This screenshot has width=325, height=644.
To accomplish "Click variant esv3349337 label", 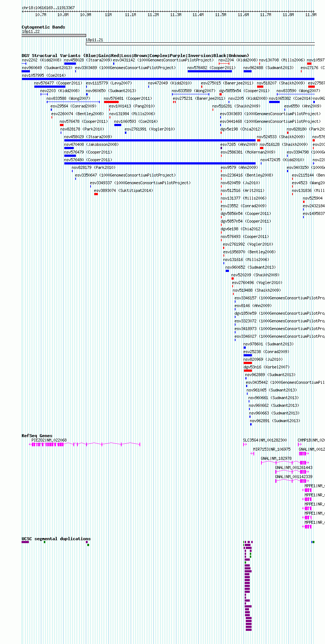I will click(x=140, y=183).
